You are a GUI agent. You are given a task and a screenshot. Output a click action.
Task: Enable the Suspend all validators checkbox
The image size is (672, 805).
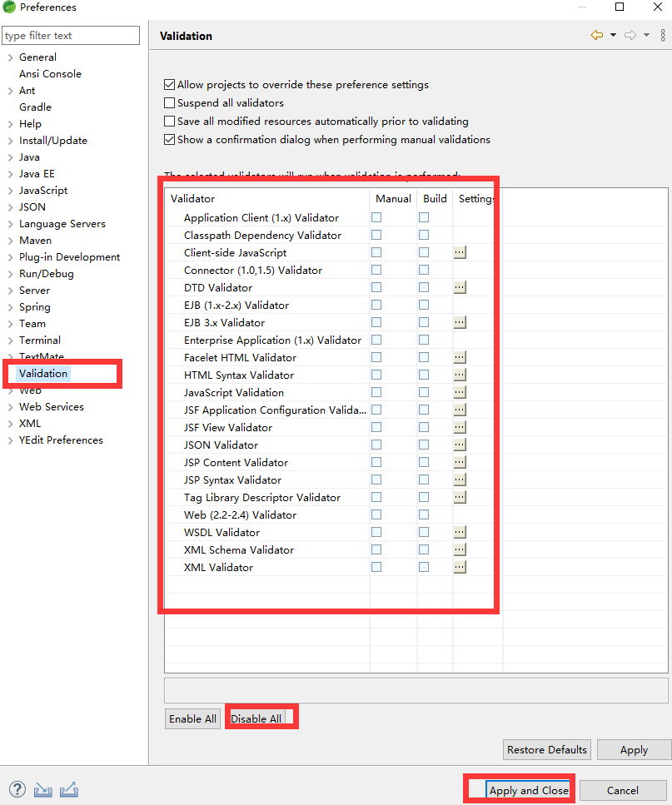tap(169, 102)
